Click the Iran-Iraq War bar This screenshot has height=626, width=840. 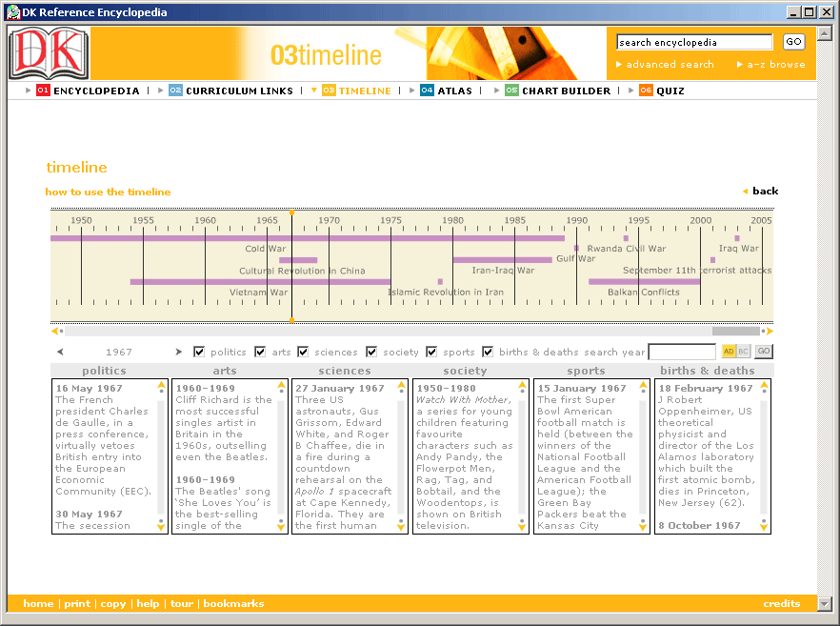coord(503,260)
